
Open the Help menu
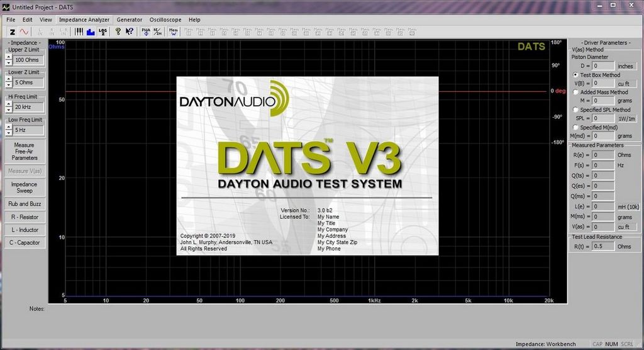[x=194, y=20]
